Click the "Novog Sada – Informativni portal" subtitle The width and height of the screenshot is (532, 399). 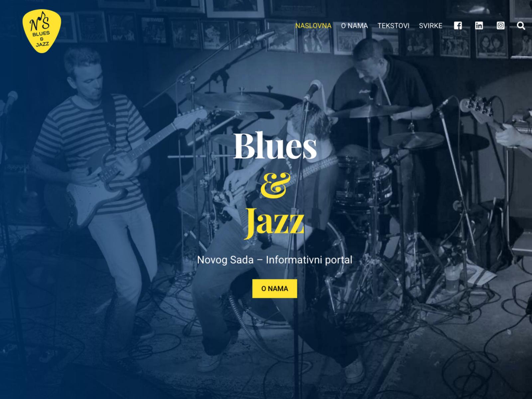click(275, 260)
